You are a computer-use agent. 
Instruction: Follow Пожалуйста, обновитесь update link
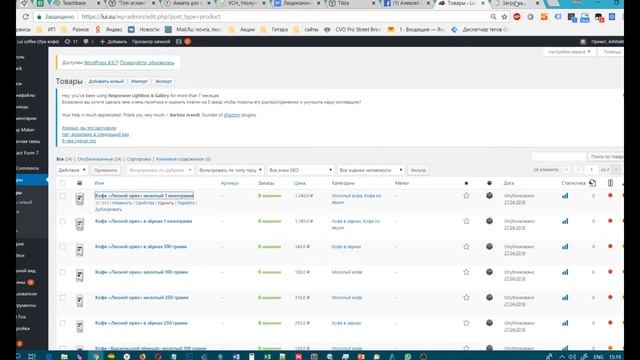pyautogui.click(x=147, y=63)
